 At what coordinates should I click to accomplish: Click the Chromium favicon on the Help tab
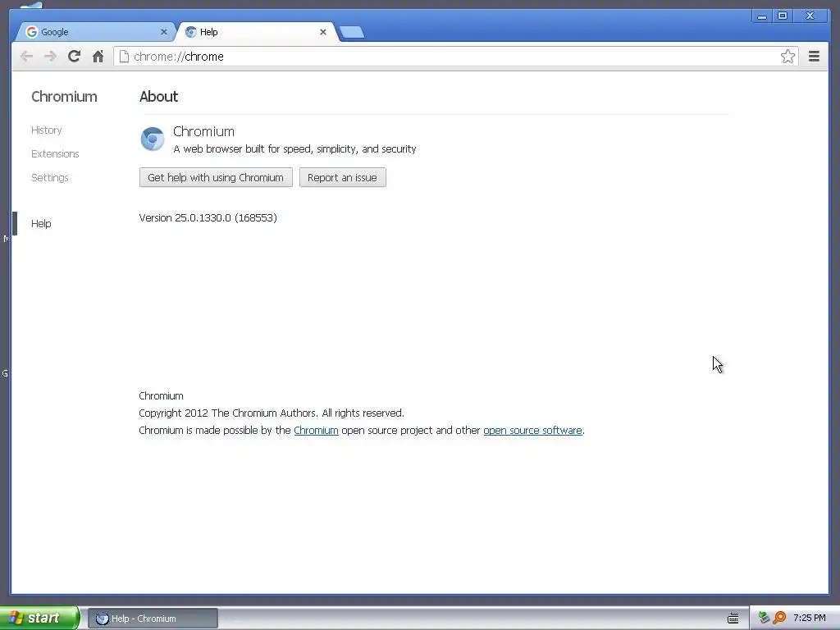tap(190, 32)
